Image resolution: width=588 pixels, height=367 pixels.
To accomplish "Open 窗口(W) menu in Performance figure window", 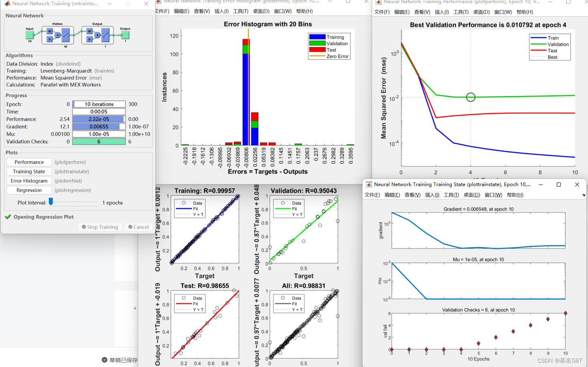I will [503, 12].
